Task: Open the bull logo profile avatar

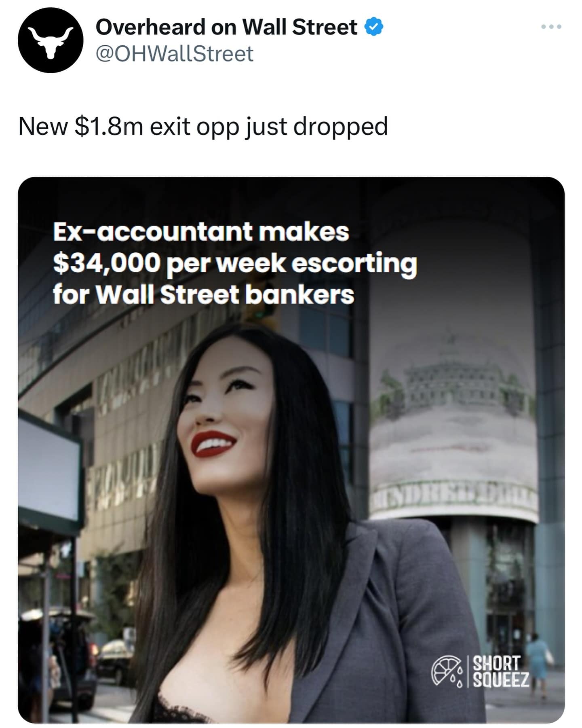Action: 51,40
